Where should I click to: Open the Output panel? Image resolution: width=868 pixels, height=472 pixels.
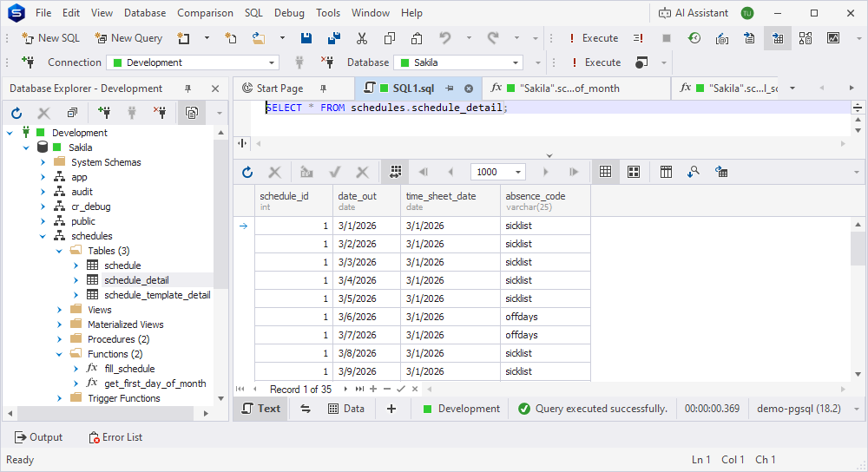click(38, 437)
